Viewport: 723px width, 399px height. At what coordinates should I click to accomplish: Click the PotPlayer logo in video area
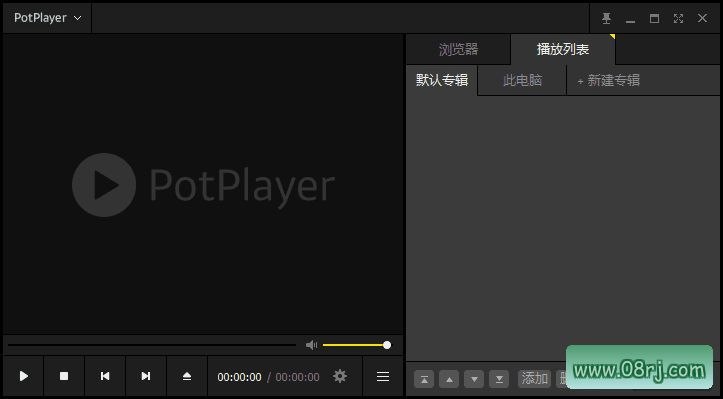[203, 185]
